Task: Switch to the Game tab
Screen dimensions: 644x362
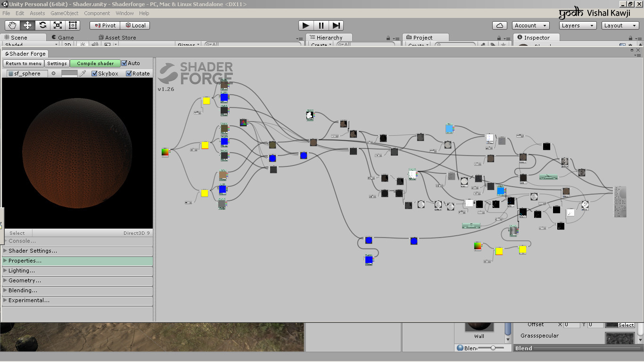Action: (63, 37)
